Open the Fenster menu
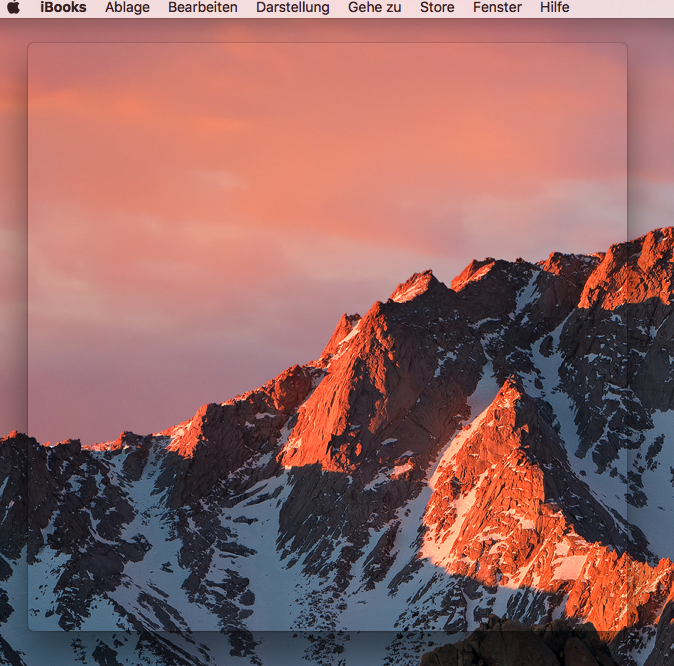Image resolution: width=674 pixels, height=666 pixels. [497, 8]
